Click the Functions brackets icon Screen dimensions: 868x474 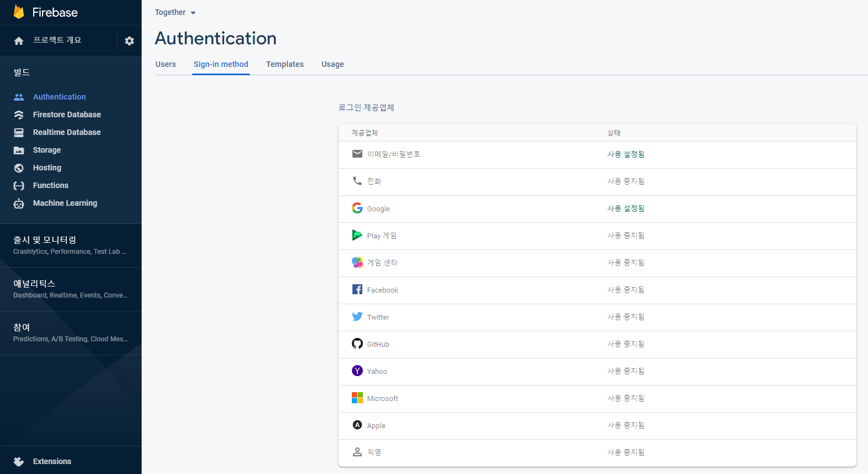[19, 185]
